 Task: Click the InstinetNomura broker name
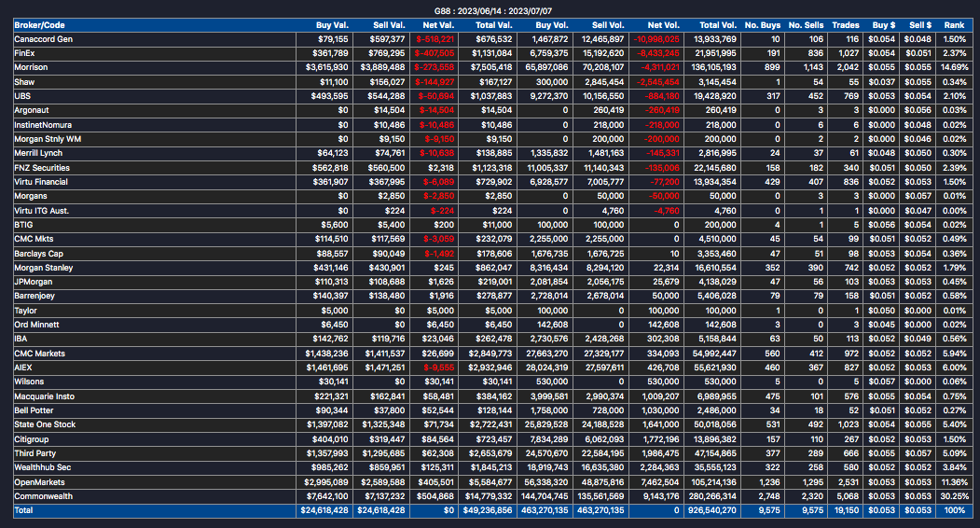(43, 125)
